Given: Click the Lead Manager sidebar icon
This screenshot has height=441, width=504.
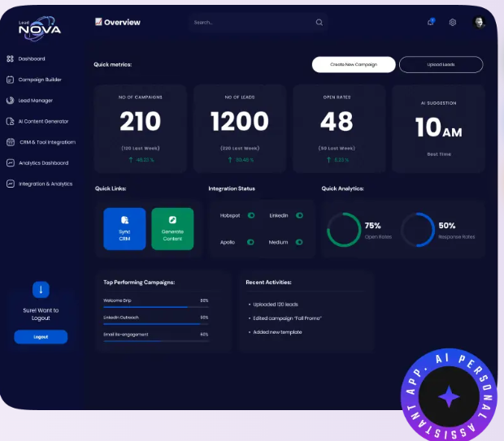Looking at the screenshot, I should point(11,101).
